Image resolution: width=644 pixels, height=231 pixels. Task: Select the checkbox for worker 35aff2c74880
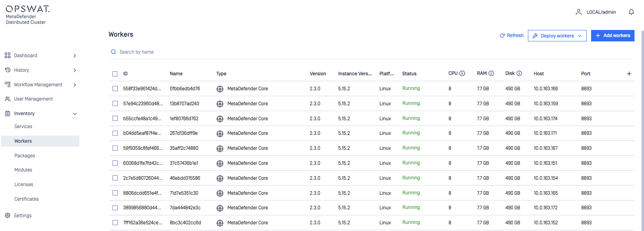coord(115,148)
